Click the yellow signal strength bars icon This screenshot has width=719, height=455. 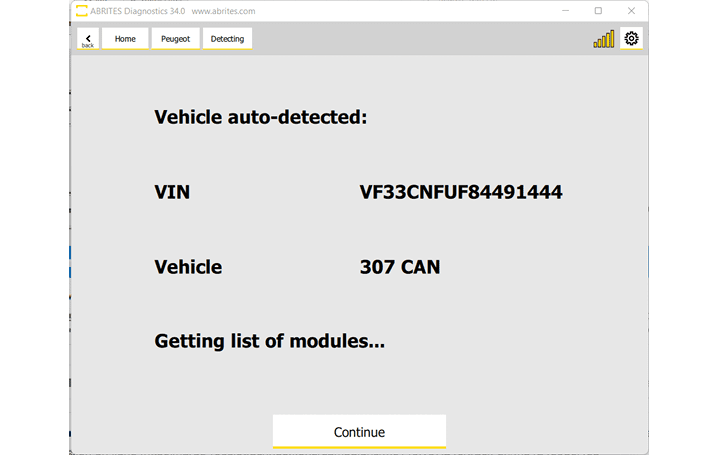tap(604, 40)
